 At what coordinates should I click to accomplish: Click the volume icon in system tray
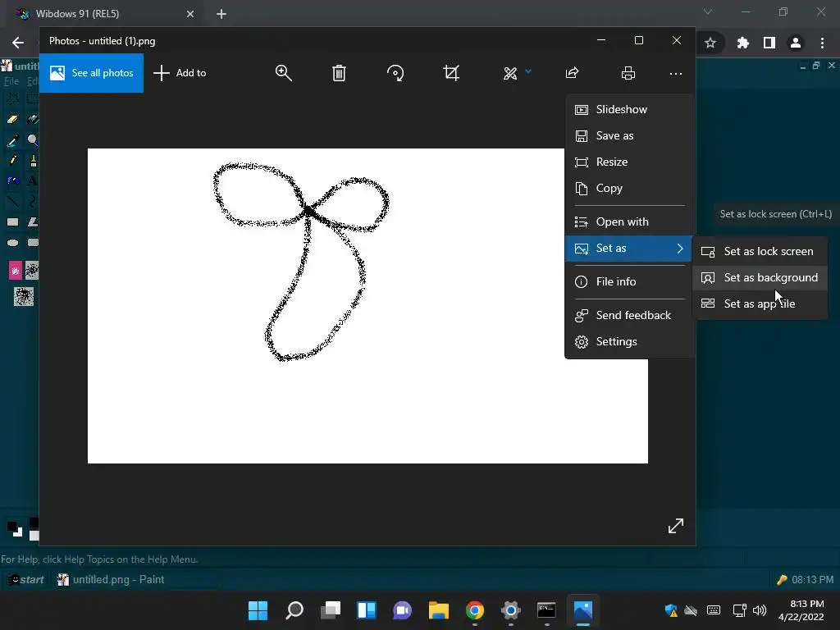click(x=760, y=610)
